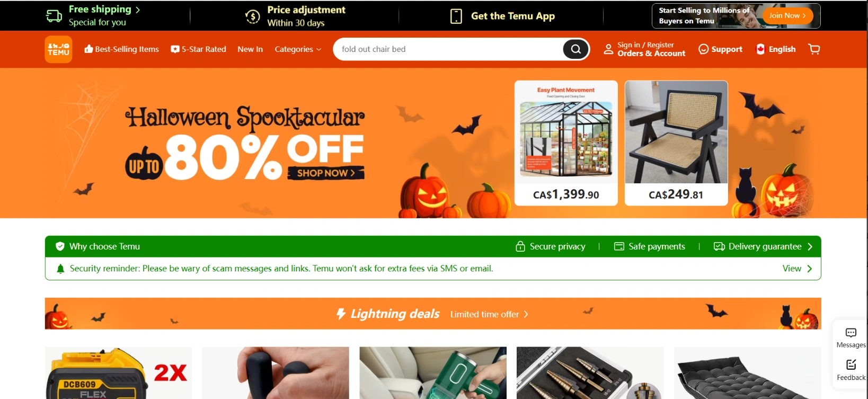The image size is (868, 399).
Task: Click the Support headset icon
Action: [x=703, y=49]
